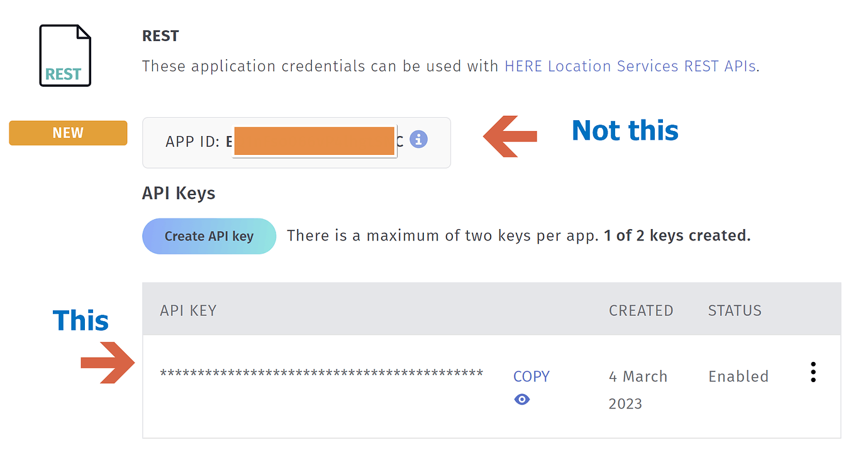
Task: Reveal the hidden API key with the eye icon
Action: tap(521, 399)
